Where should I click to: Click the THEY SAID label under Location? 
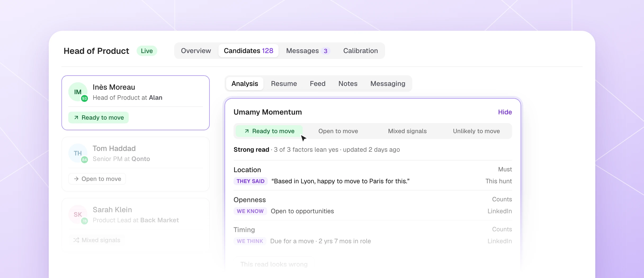(x=251, y=181)
